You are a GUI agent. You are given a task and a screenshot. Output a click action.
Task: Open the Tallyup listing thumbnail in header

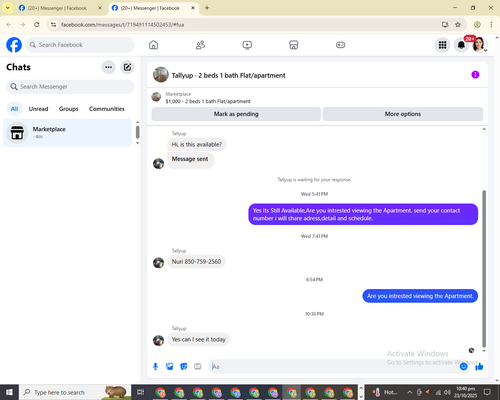click(x=161, y=75)
